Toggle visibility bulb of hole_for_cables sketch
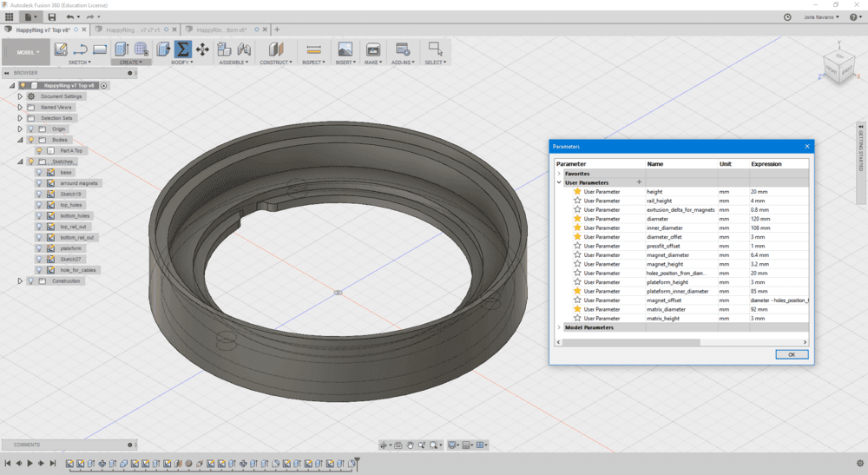The height and width of the screenshot is (475, 868). pos(39,270)
